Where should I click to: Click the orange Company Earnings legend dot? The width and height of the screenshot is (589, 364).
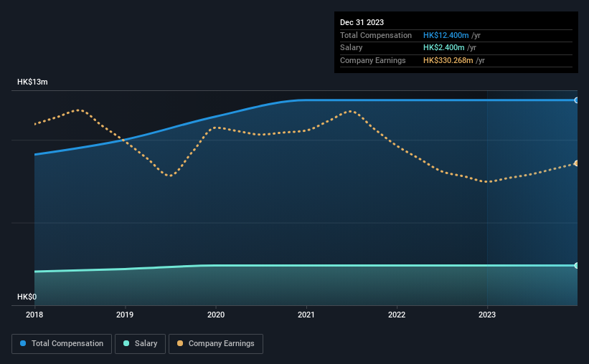180,343
